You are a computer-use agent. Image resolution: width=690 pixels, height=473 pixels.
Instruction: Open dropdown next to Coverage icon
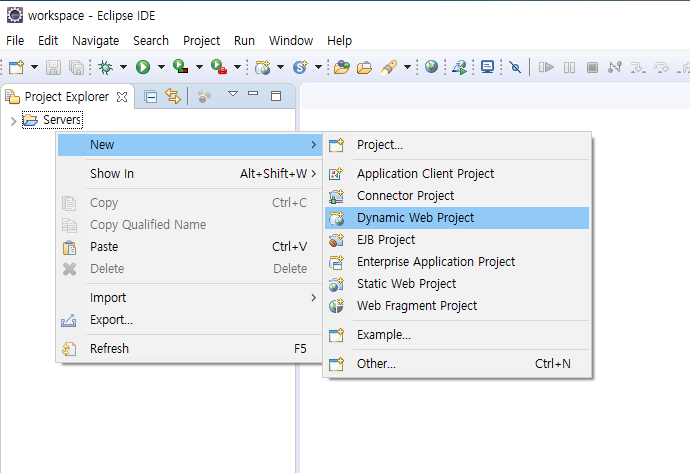tap(199, 67)
